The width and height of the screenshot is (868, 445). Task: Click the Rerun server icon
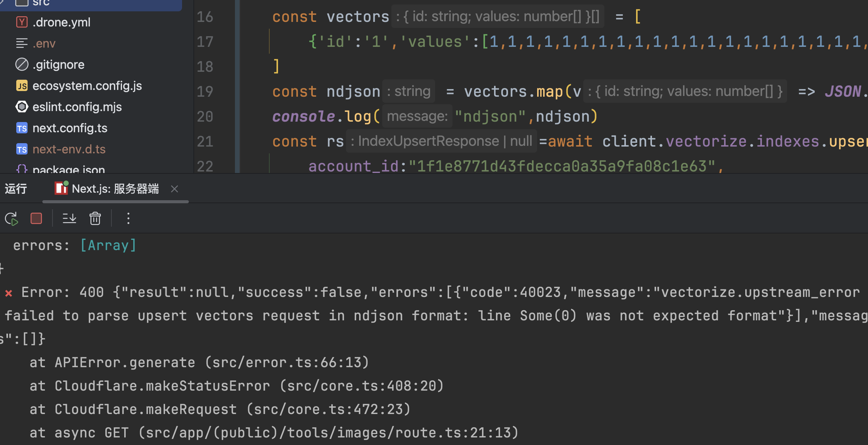pyautogui.click(x=11, y=219)
